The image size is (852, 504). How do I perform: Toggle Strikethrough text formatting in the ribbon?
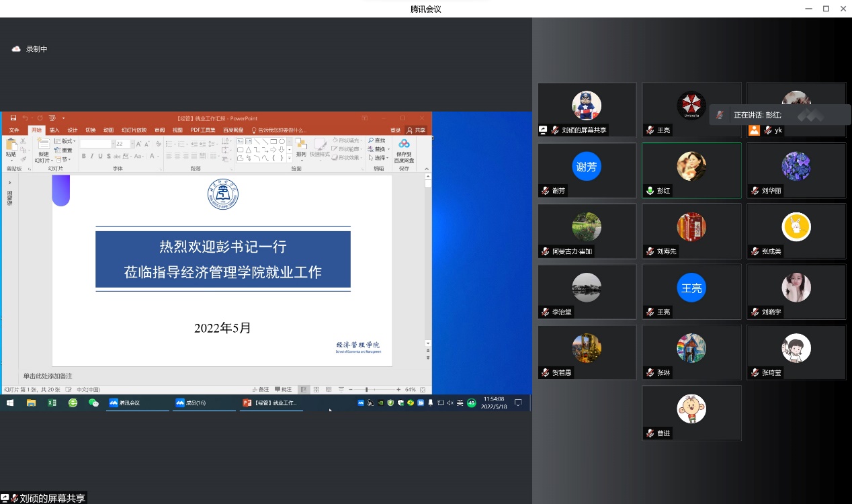tap(116, 156)
